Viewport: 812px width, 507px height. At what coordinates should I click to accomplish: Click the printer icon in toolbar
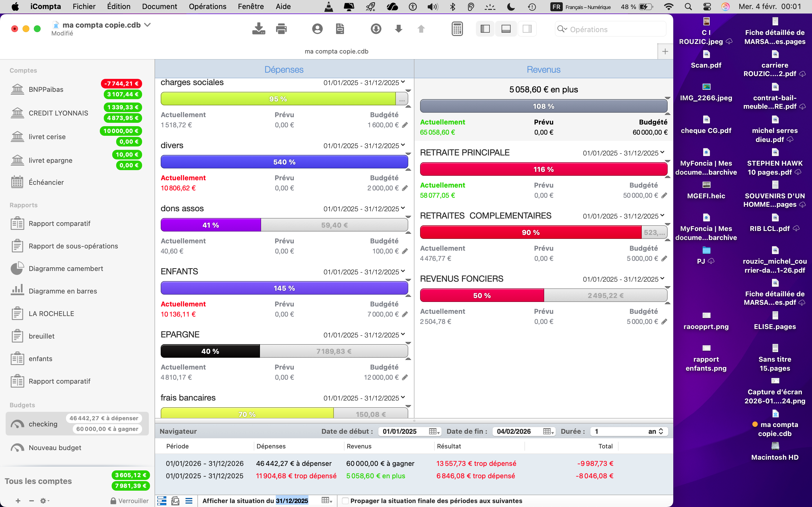coord(281,29)
